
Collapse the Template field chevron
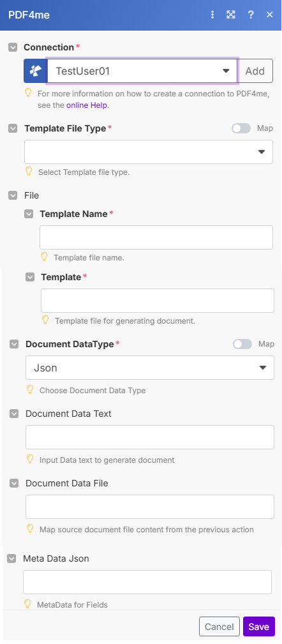[30, 277]
